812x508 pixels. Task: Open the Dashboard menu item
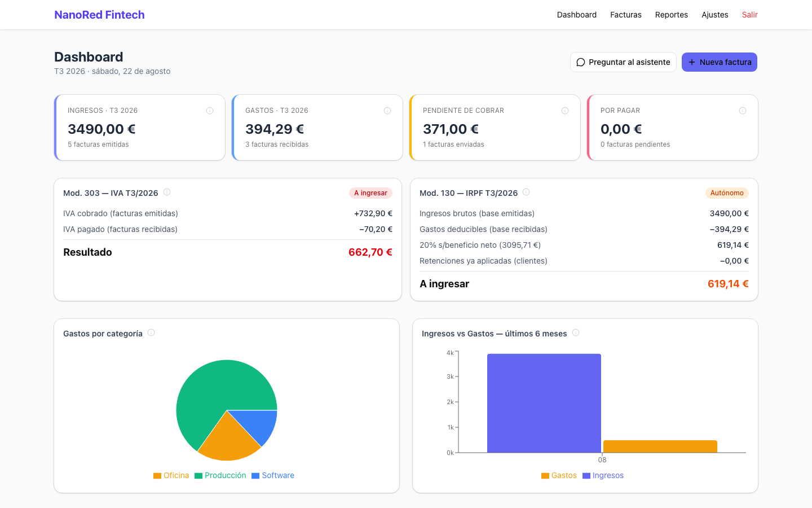[577, 15]
